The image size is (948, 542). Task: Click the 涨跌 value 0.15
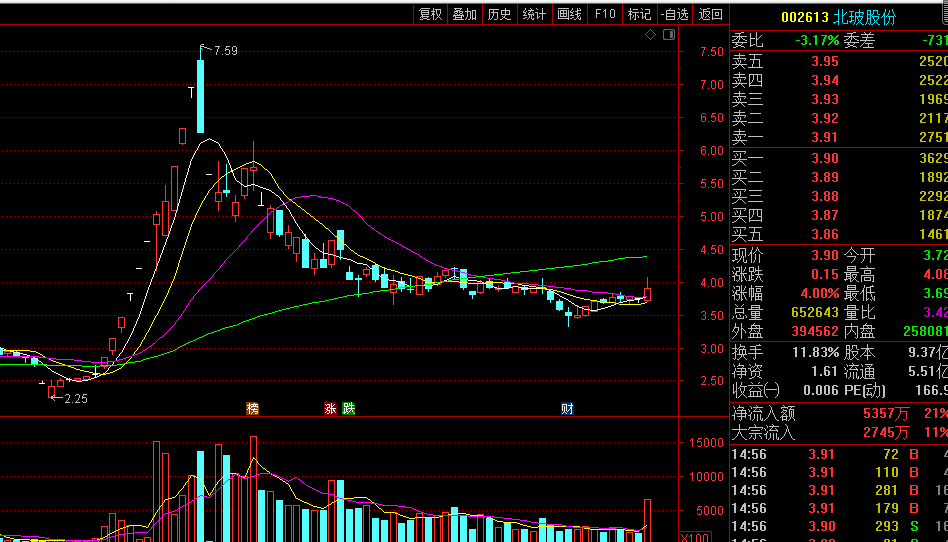click(x=825, y=275)
